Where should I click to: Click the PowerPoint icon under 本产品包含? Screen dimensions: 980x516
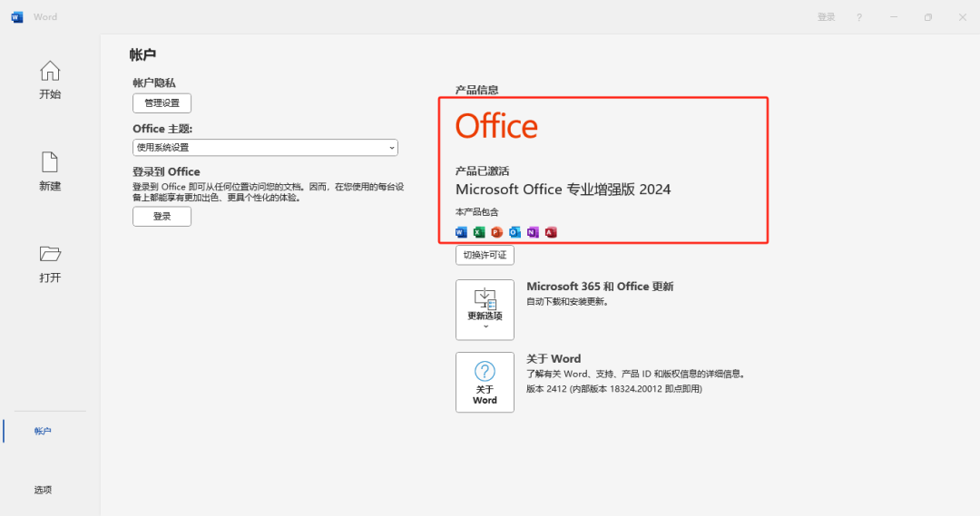[x=497, y=232]
